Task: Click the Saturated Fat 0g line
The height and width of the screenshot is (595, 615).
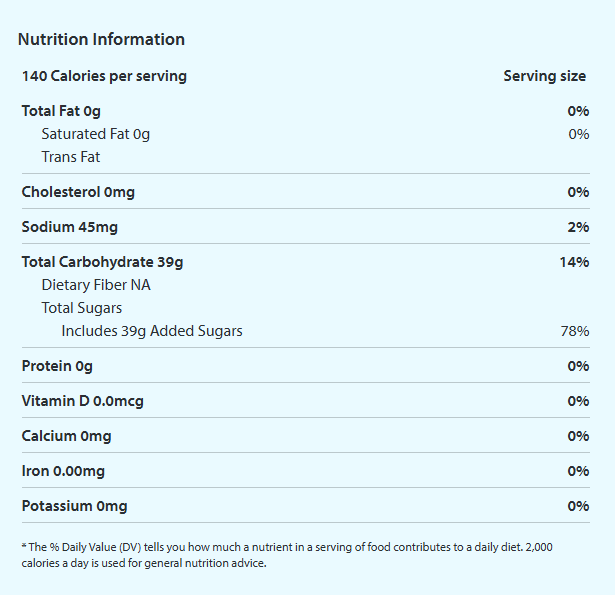Action: coord(95,134)
